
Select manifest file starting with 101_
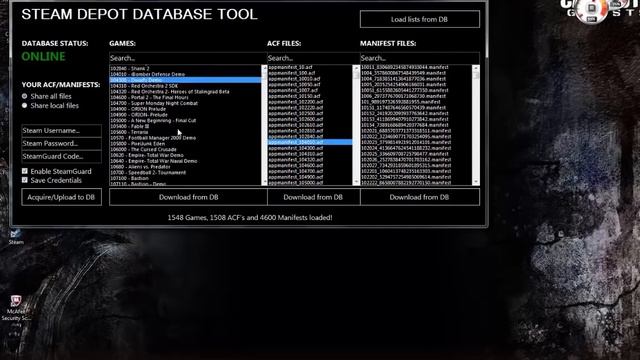[416, 102]
